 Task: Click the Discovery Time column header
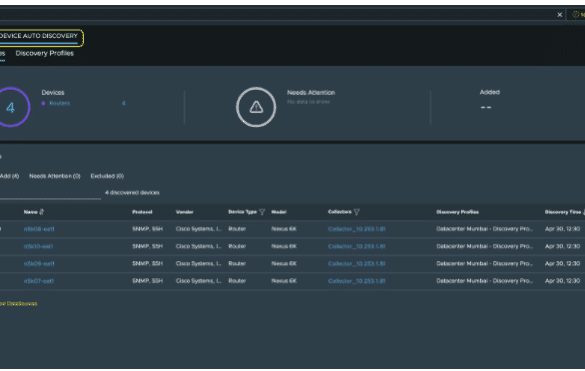563,212
